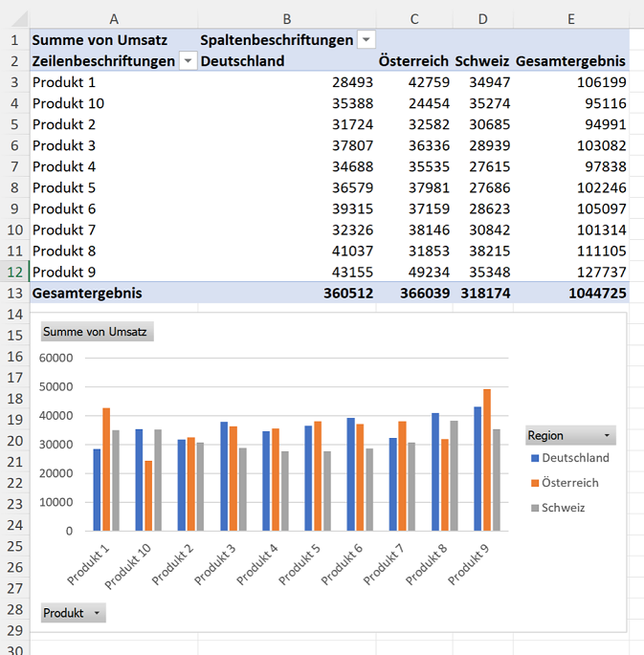Select the column A header

[114, 19]
